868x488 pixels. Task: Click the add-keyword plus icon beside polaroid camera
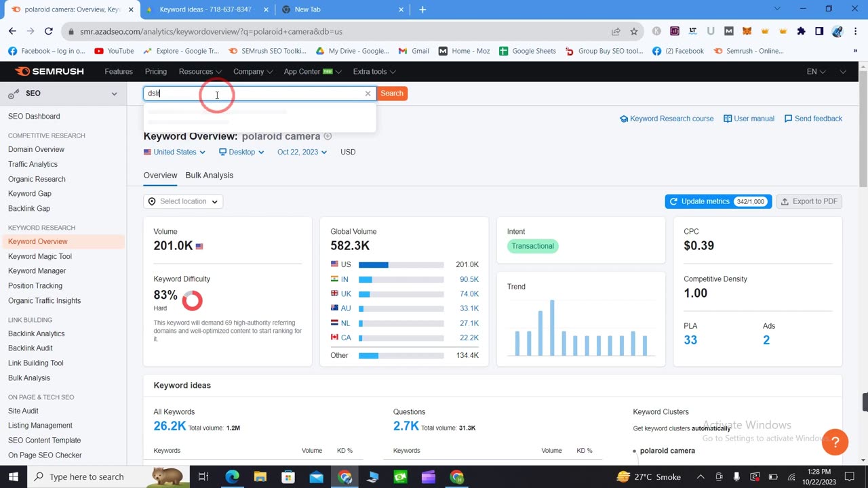(x=328, y=136)
